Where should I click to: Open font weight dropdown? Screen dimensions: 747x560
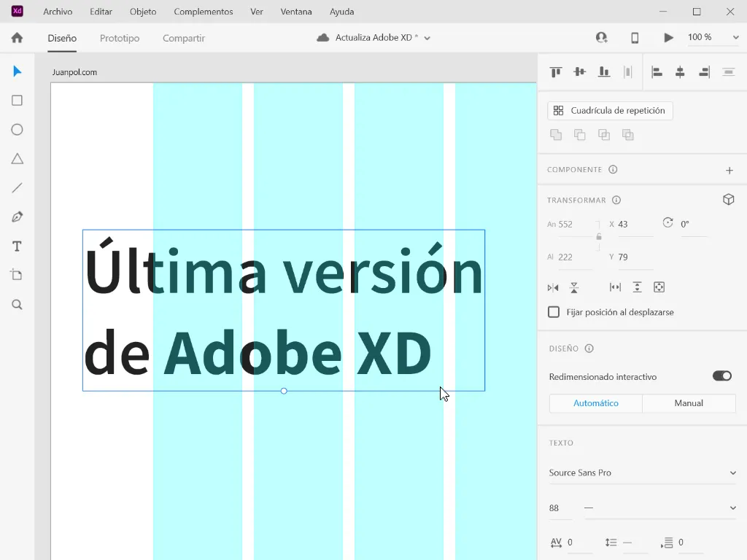point(660,508)
